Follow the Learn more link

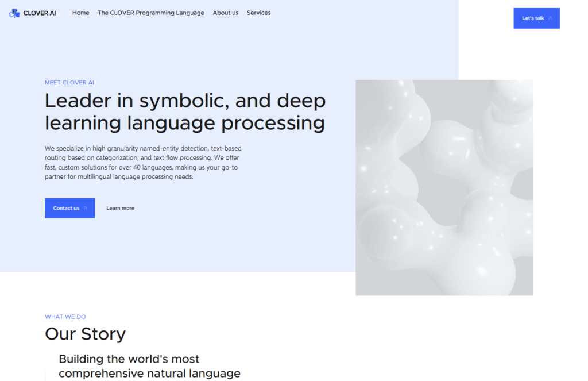coord(121,208)
